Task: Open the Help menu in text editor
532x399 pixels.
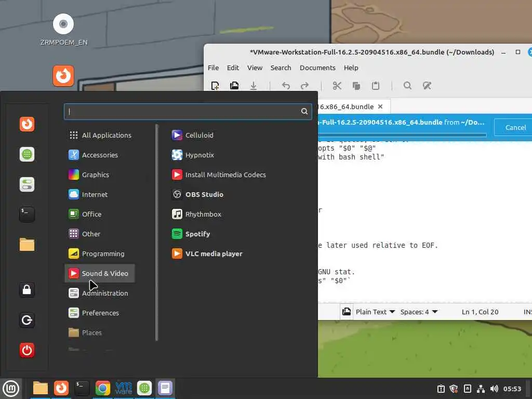Action: pyautogui.click(x=351, y=68)
